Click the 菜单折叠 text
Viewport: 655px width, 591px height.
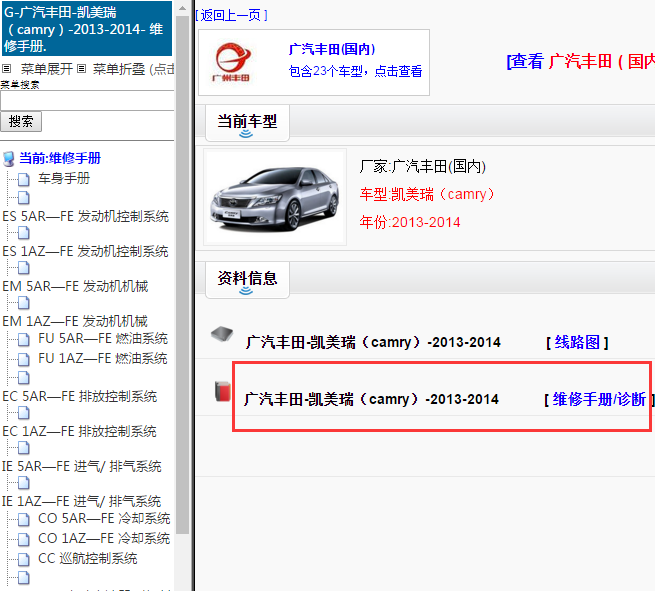pyautogui.click(x=119, y=69)
